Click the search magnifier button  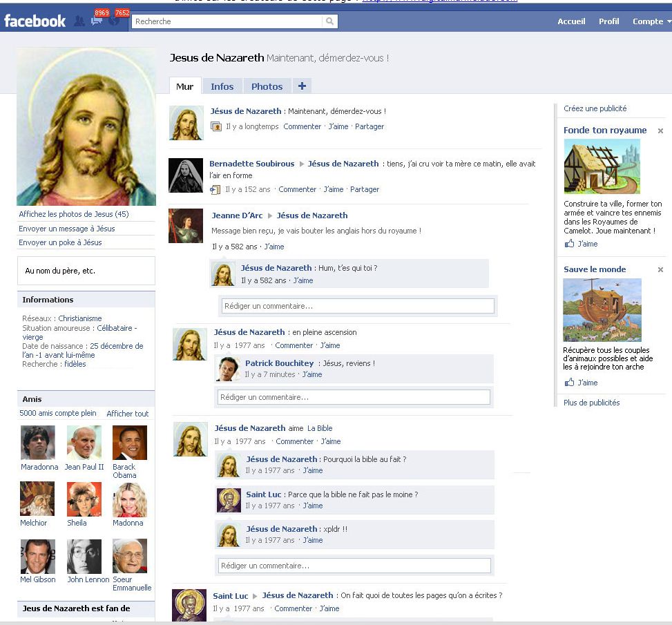tap(329, 21)
